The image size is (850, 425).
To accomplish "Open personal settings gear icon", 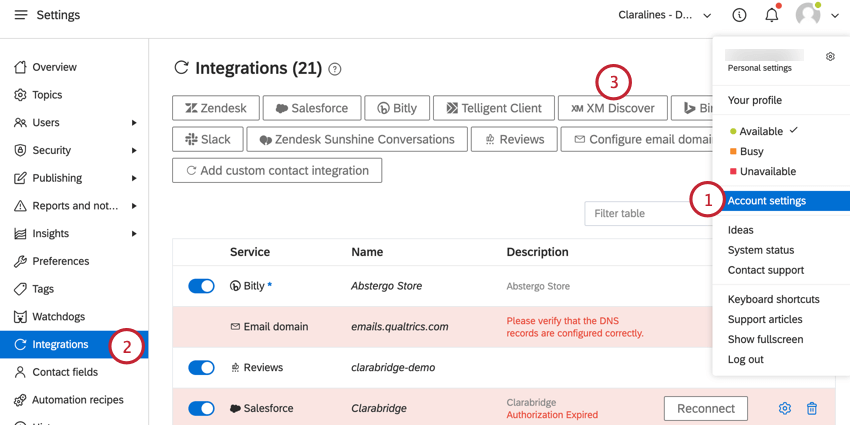I will pos(830,56).
